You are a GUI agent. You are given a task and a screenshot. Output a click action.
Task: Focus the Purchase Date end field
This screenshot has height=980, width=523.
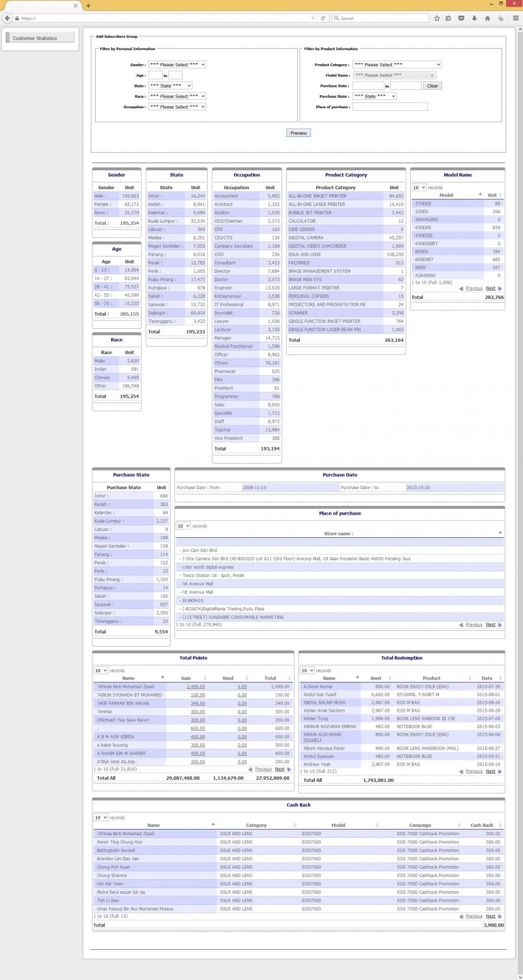coord(406,86)
